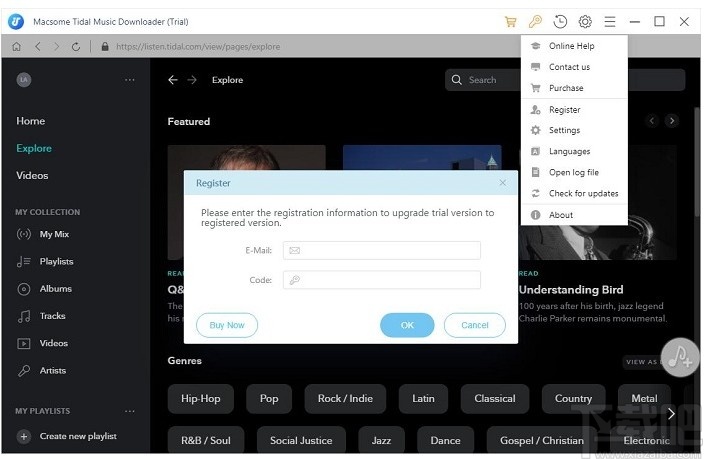This screenshot has width=705, height=459.
Task: Select the Social Justice genre
Action: click(301, 441)
